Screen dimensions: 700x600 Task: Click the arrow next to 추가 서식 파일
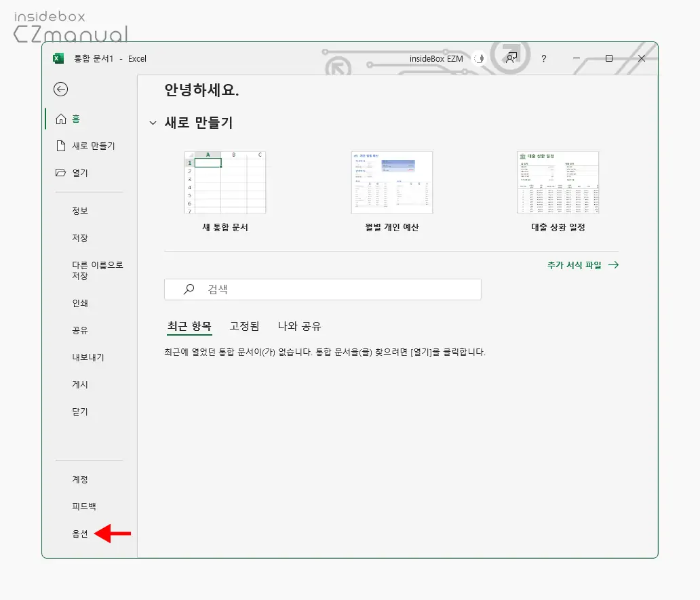613,265
